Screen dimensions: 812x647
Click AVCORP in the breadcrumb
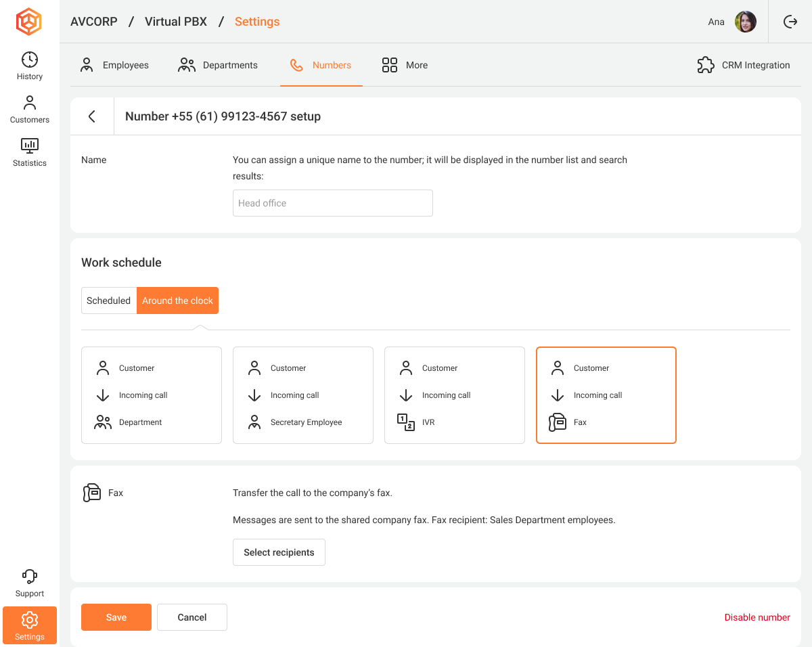tap(94, 22)
